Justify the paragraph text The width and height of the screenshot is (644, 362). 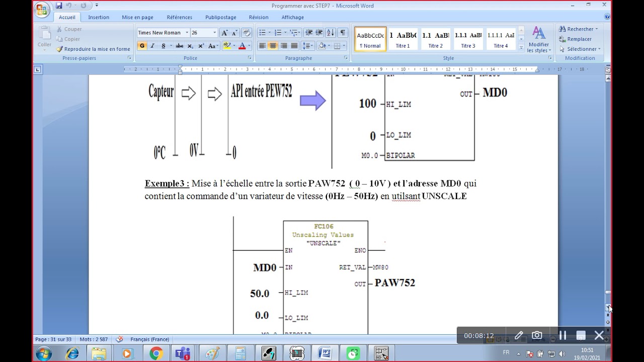point(294,46)
